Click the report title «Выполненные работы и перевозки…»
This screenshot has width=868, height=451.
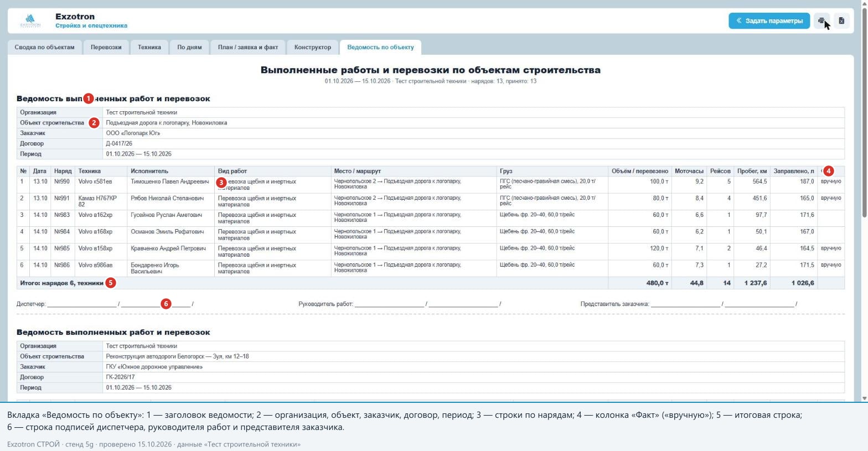pos(431,70)
